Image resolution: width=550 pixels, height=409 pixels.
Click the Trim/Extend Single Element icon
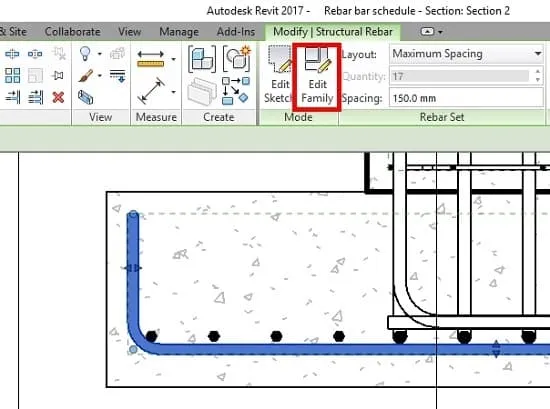click(x=12, y=97)
